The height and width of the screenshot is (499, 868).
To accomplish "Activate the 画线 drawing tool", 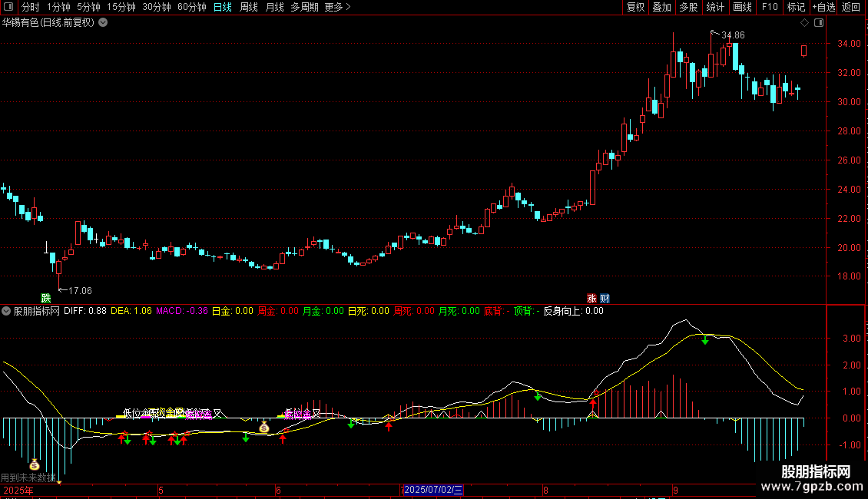I will coord(742,7).
